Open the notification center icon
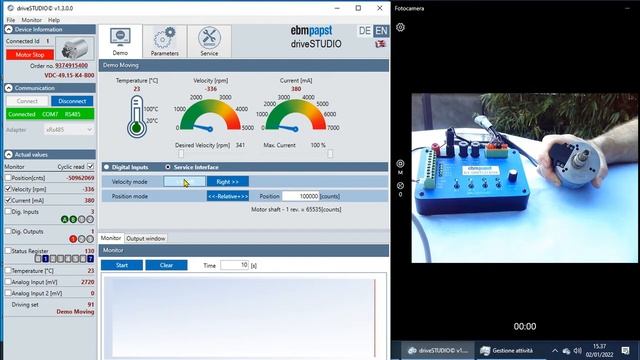Image resolution: width=640 pixels, height=360 pixels. click(625, 351)
